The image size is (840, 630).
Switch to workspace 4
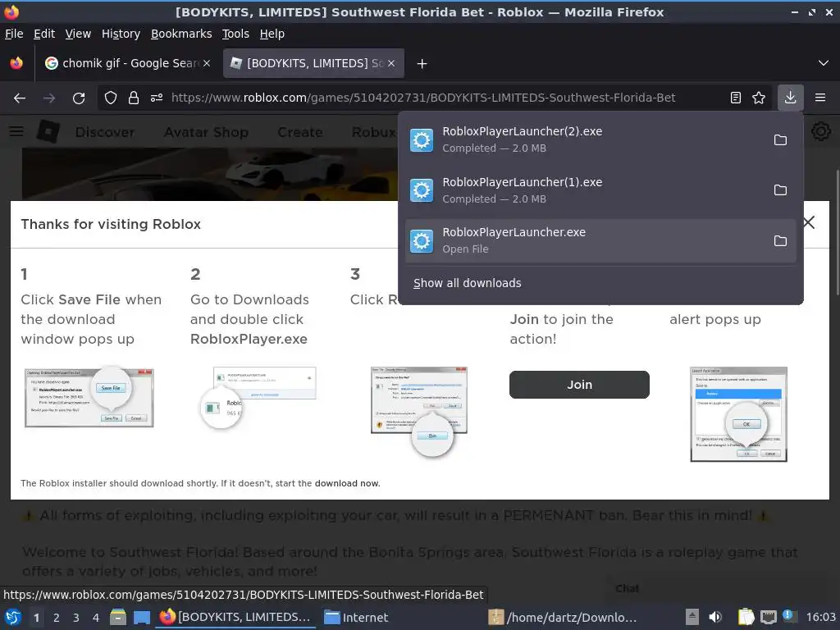click(95, 618)
